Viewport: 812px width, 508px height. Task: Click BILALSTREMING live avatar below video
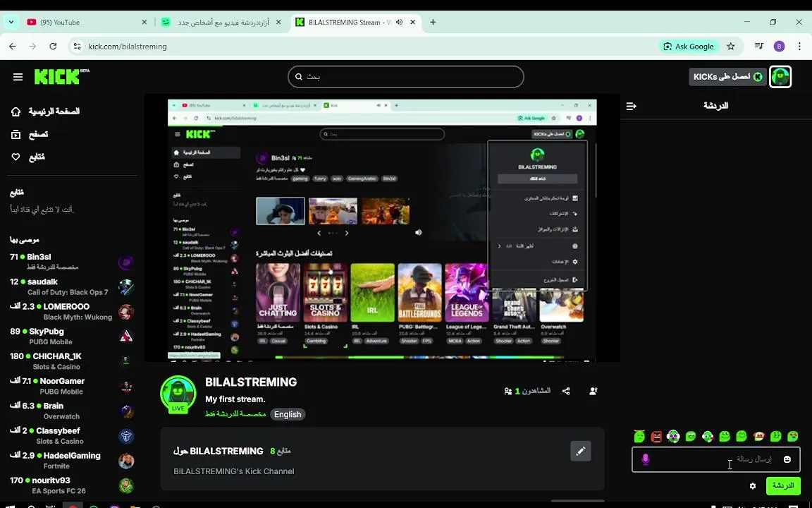point(178,395)
